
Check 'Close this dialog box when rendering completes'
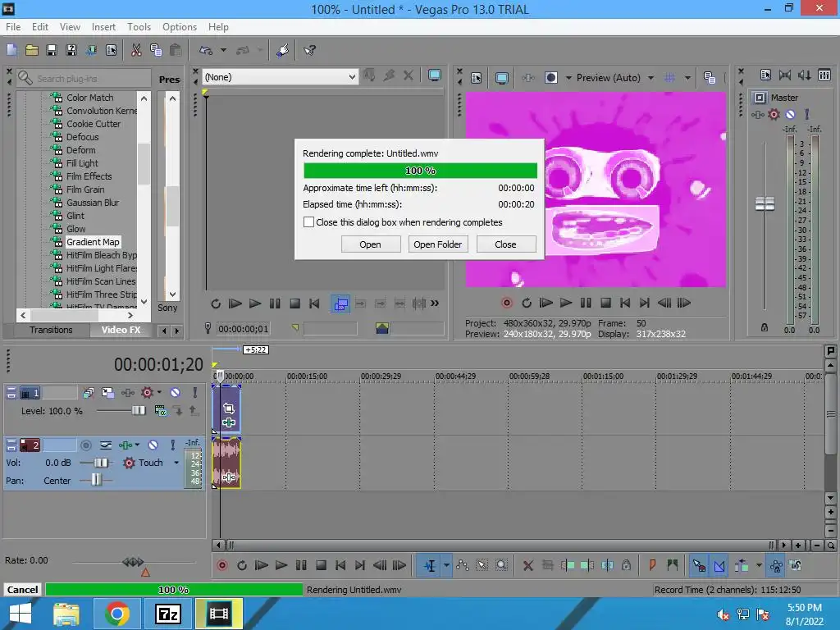pos(308,221)
